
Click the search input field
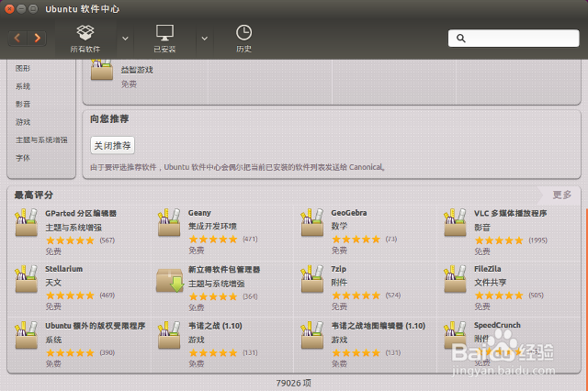pyautogui.click(x=514, y=39)
